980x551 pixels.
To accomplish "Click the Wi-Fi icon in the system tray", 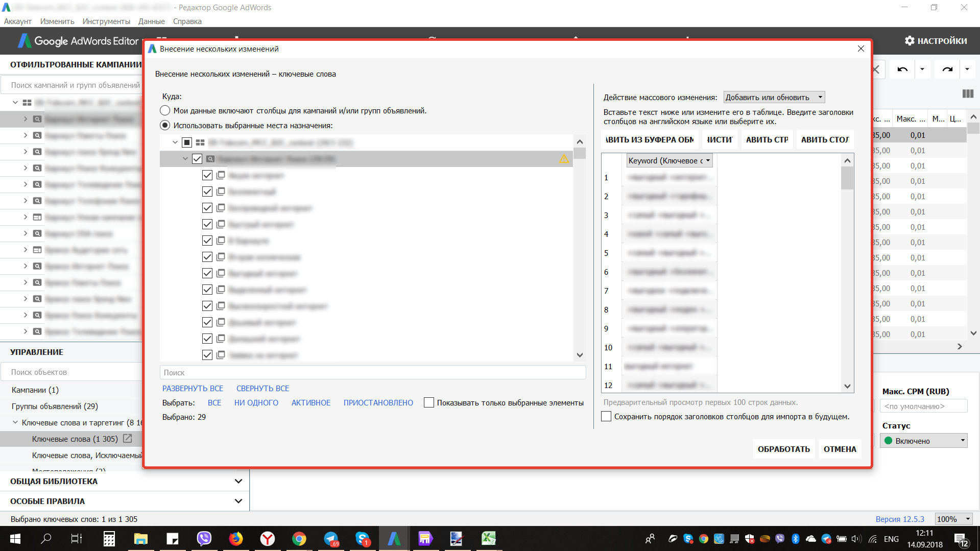I will [x=873, y=539].
